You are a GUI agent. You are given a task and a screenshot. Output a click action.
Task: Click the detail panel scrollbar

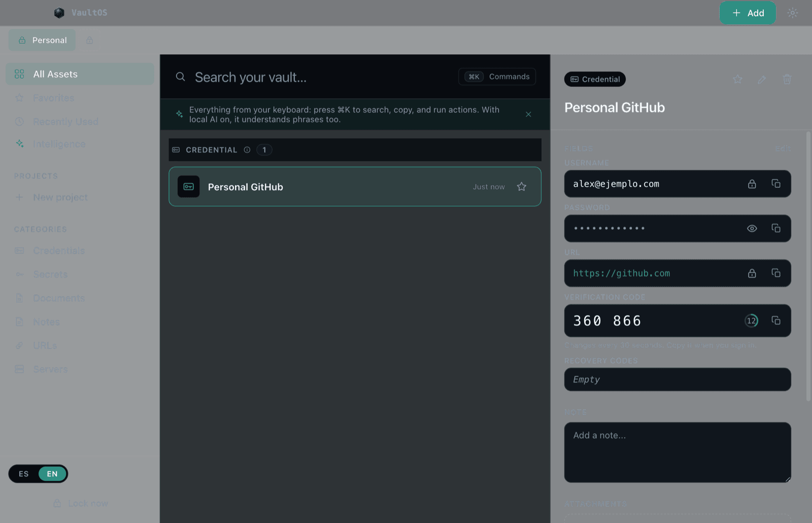(808, 267)
